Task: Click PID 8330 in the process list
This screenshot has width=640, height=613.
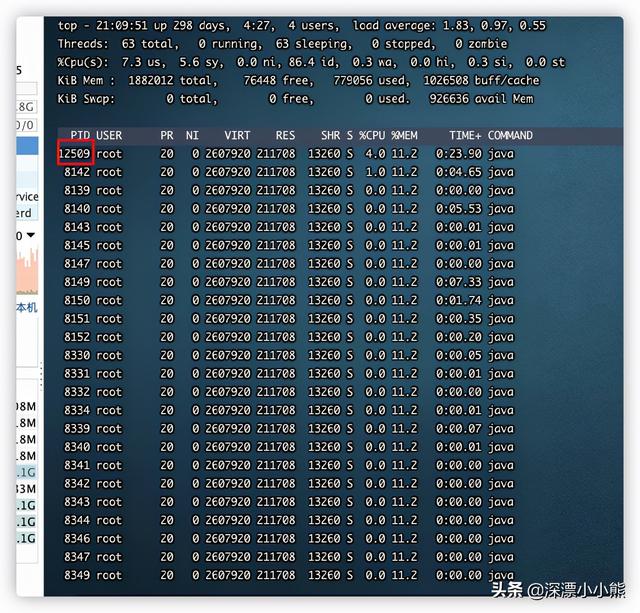Action: (77, 355)
